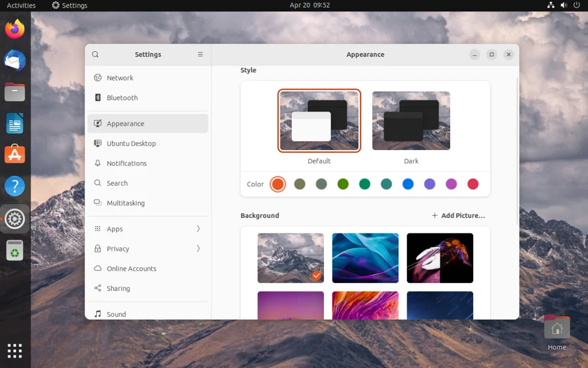The height and width of the screenshot is (368, 588).
Task: Expand the Privacy settings section
Action: tap(118, 248)
